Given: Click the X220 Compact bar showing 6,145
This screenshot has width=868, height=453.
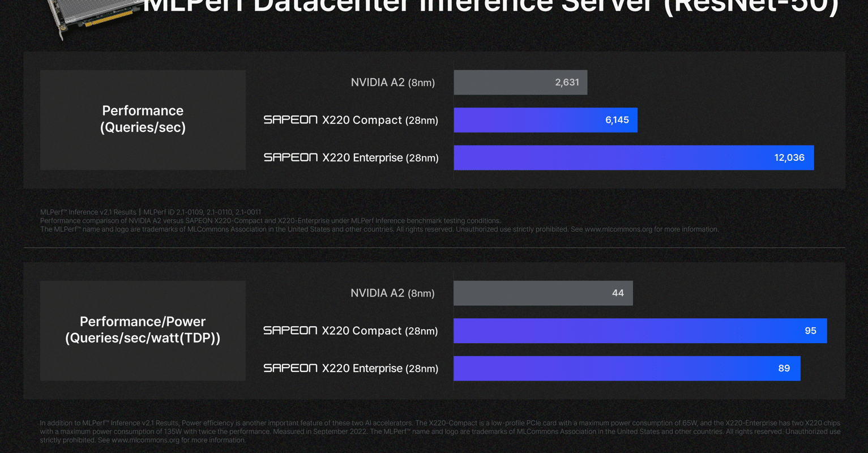Looking at the screenshot, I should (x=545, y=120).
